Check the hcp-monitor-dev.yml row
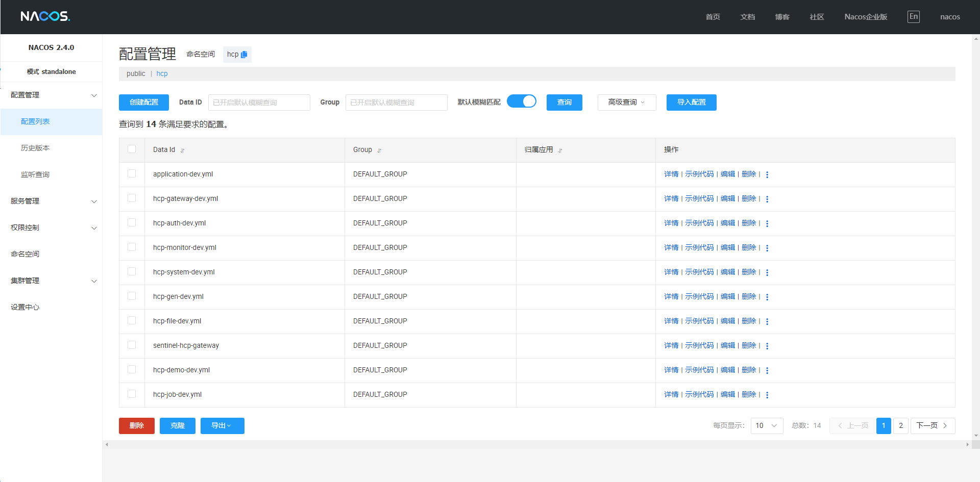The width and height of the screenshot is (980, 482). click(x=132, y=247)
